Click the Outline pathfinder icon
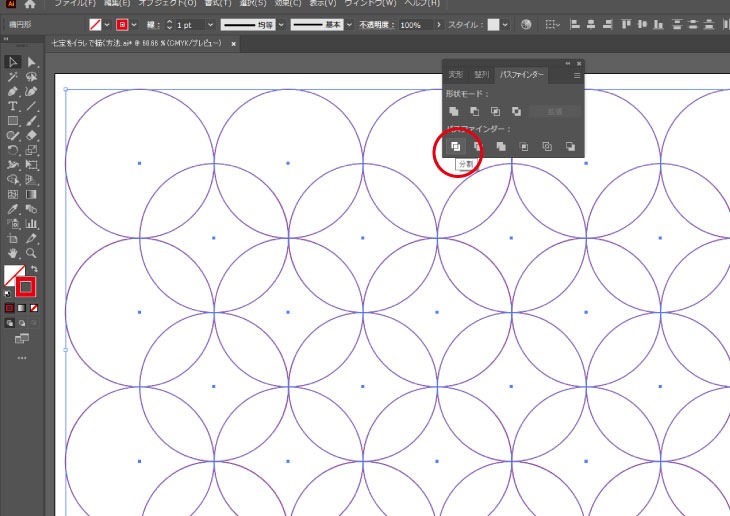730x516 pixels. point(547,147)
